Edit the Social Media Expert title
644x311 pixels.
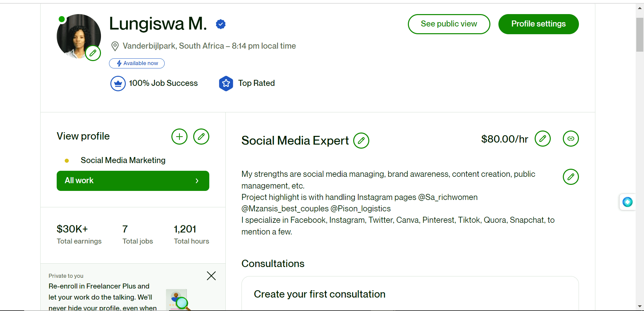pyautogui.click(x=361, y=141)
